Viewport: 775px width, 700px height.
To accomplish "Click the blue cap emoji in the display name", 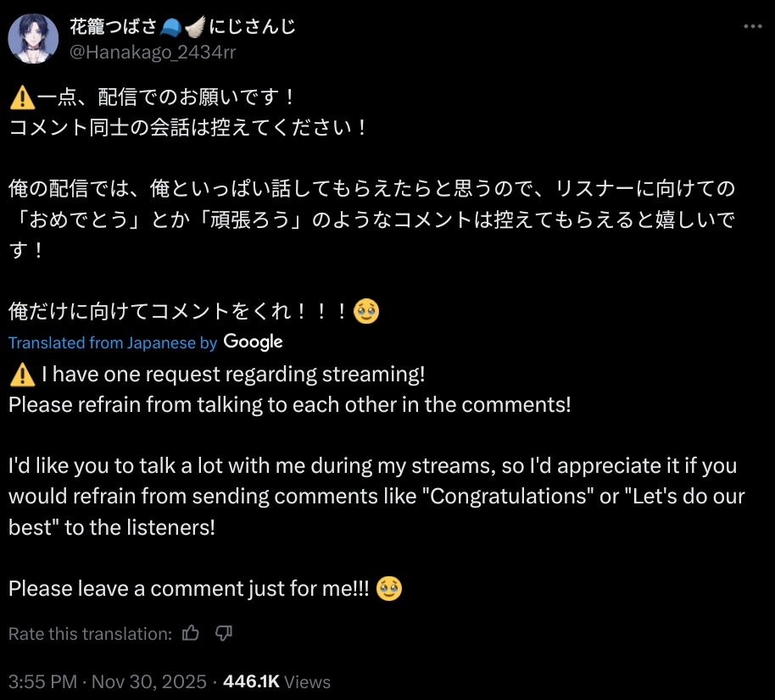I will pos(172,27).
